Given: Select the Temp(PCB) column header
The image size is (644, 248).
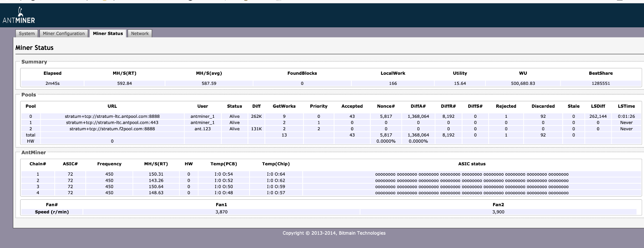Looking at the screenshot, I should click(223, 164).
